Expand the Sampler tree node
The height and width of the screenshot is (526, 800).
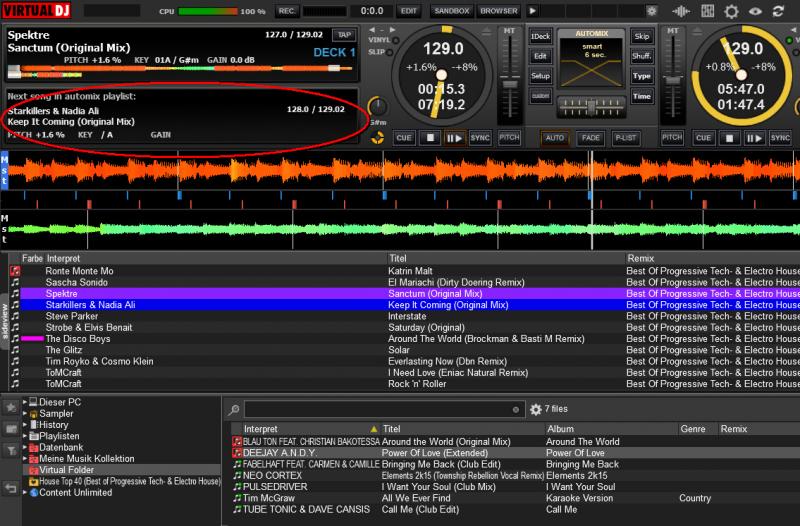24,413
